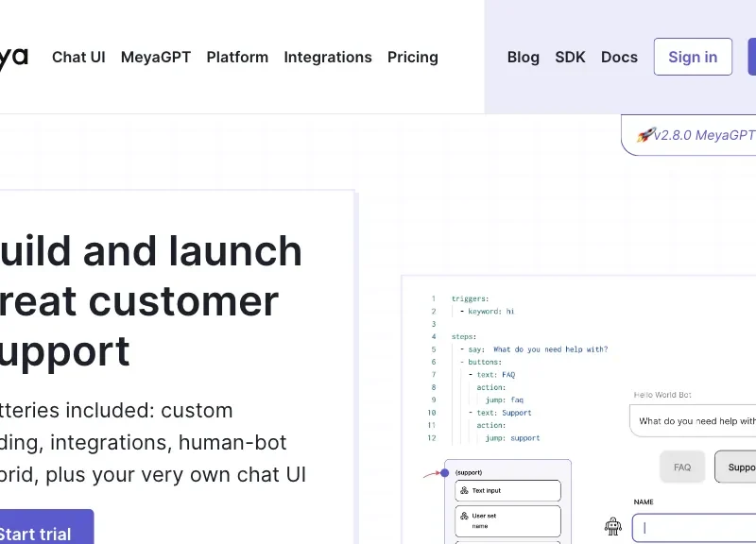Viewport: 756px width, 544px height.
Task: Select the purple dot beside the (support) label
Action: point(444,472)
